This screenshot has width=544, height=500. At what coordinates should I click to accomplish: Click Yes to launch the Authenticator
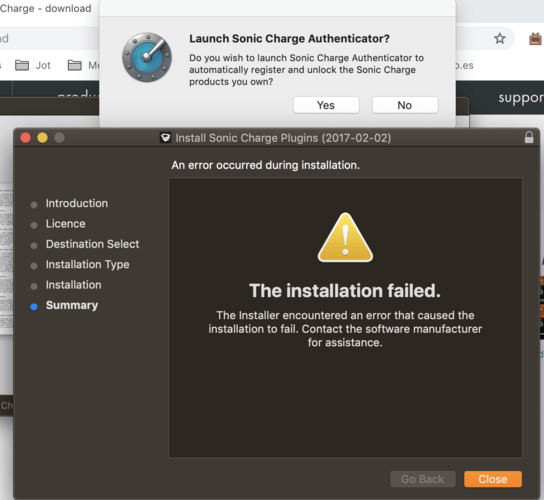point(326,105)
